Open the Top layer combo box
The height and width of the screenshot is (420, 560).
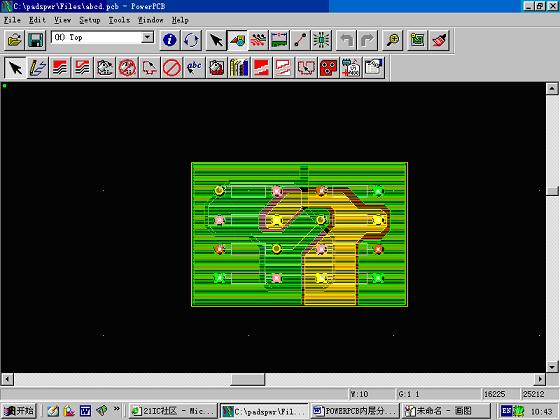[103, 37]
